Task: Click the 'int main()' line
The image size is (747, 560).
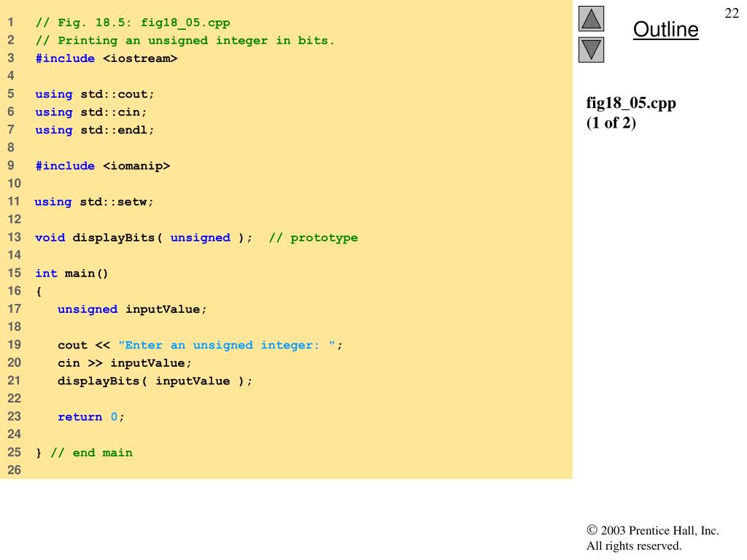Action: [x=71, y=273]
